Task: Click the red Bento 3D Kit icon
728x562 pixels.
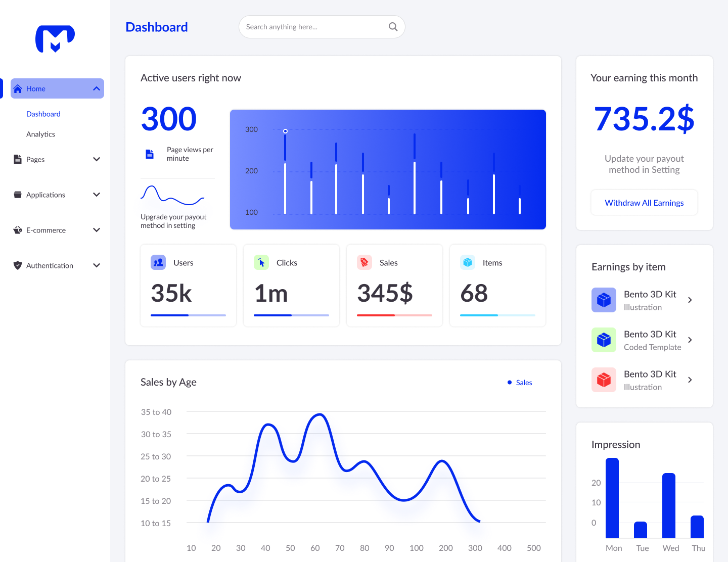Action: pyautogui.click(x=604, y=380)
